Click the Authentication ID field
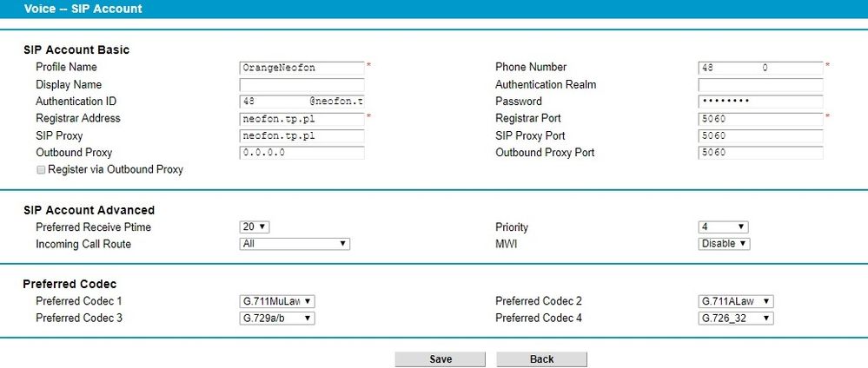Screen dimensions: 868x368 coord(301,102)
